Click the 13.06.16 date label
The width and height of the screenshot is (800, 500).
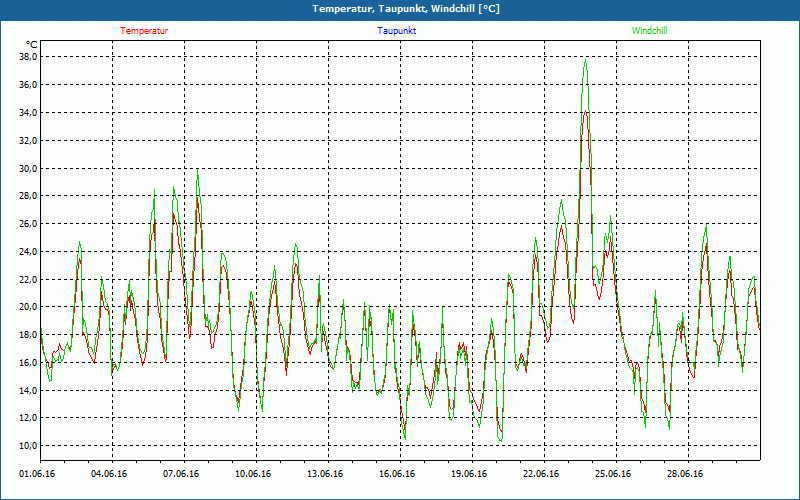click(325, 474)
